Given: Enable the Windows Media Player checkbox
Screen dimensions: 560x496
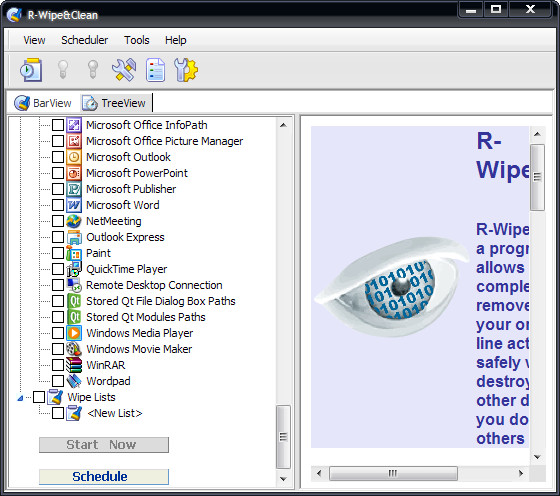Looking at the screenshot, I should click(58, 333).
